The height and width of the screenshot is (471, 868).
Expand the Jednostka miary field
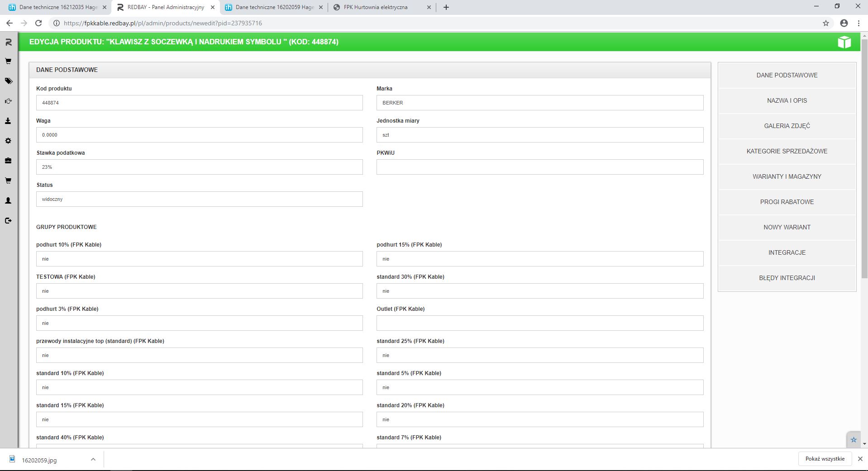(x=539, y=135)
